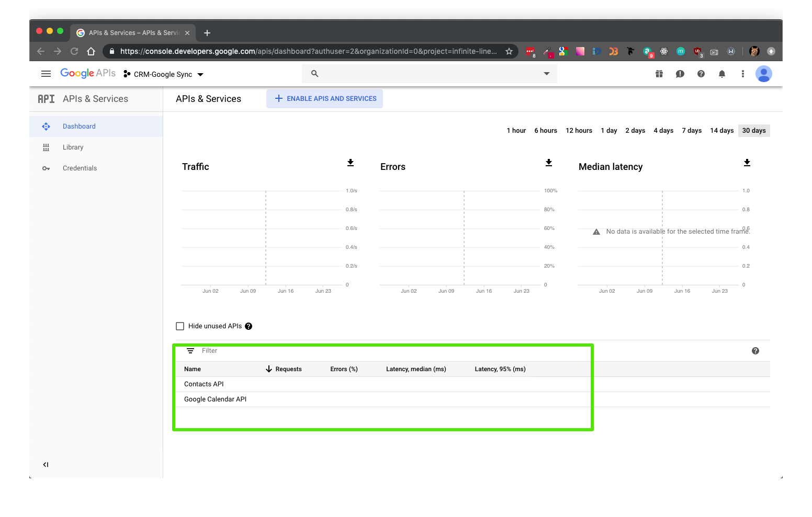Open a new browser tab with plus
812x517 pixels.
click(207, 33)
